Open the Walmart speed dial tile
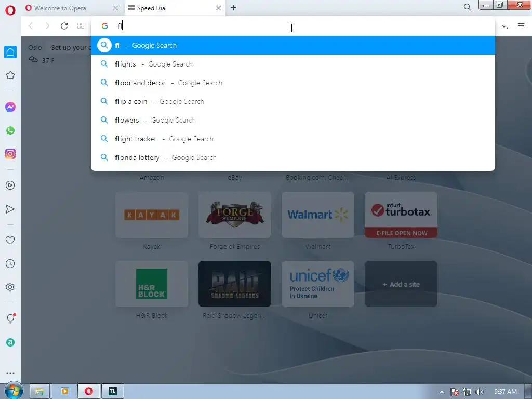 click(x=318, y=215)
